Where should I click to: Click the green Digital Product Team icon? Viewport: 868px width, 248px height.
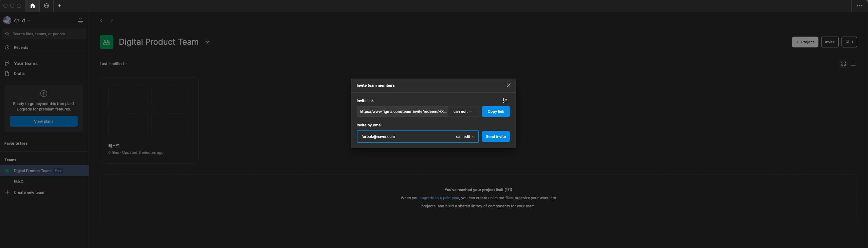(x=107, y=42)
